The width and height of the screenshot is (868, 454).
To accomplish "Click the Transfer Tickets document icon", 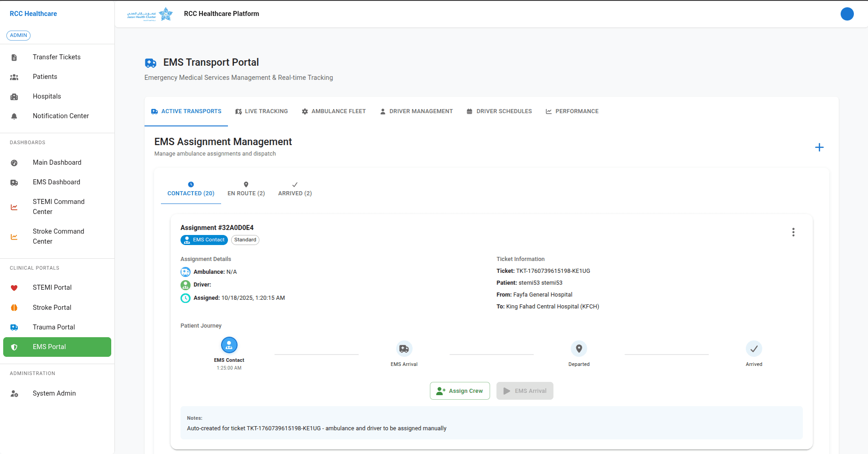I will point(14,57).
